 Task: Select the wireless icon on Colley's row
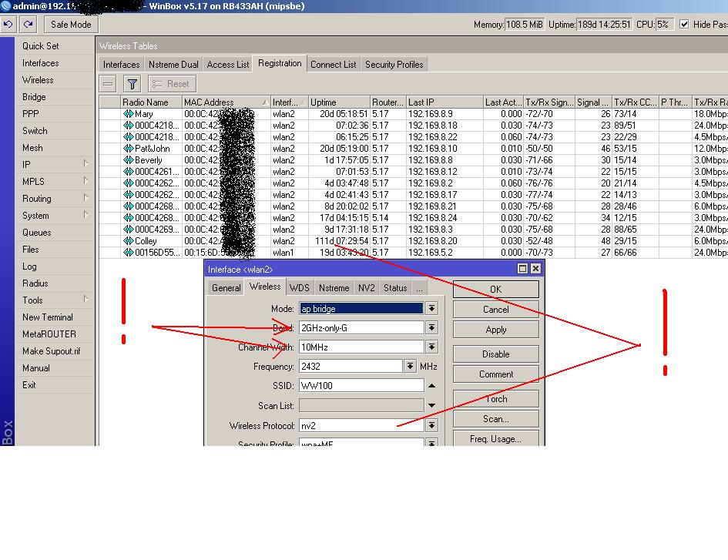click(x=128, y=241)
